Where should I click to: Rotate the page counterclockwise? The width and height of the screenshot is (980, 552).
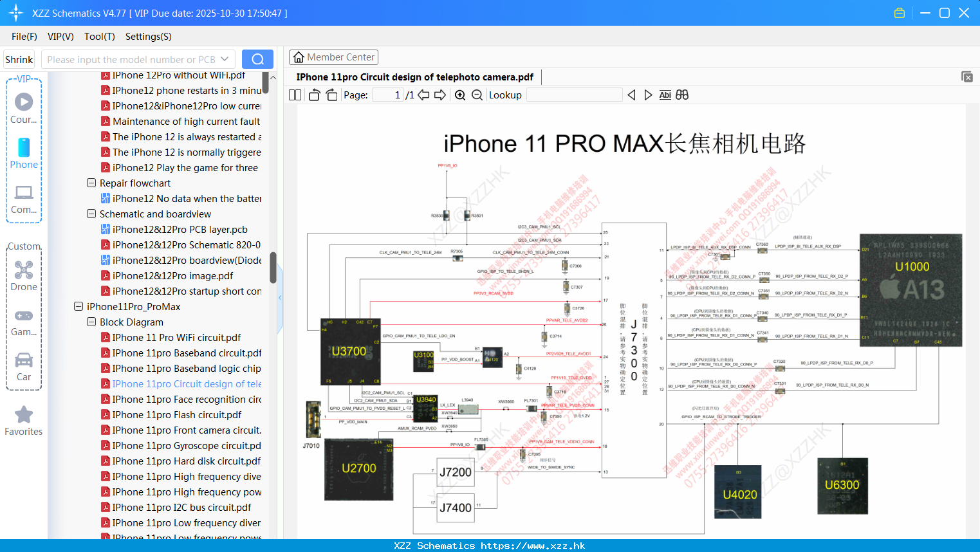coord(314,95)
